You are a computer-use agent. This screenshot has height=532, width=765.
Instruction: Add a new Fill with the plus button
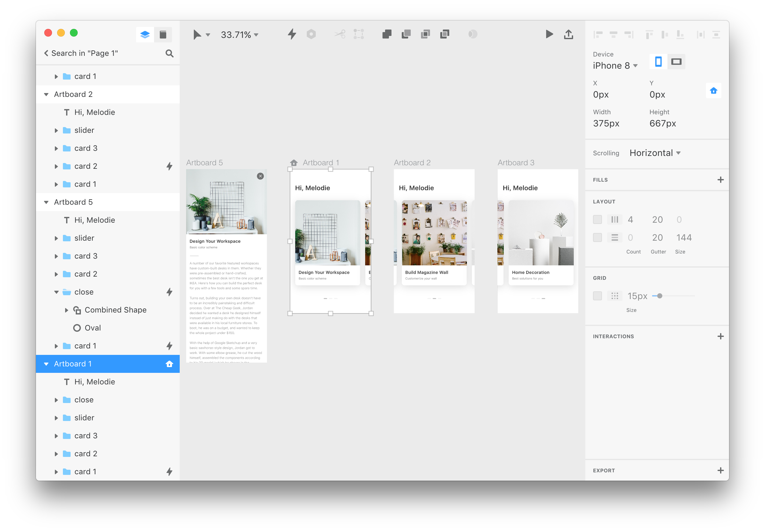(720, 180)
